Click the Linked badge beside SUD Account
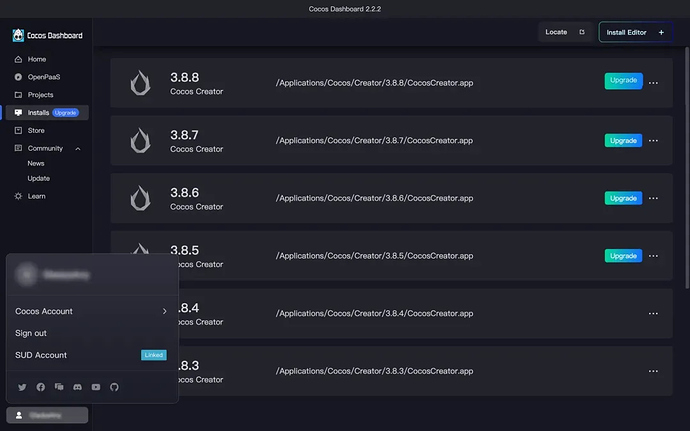This screenshot has width=690, height=431. coord(154,355)
